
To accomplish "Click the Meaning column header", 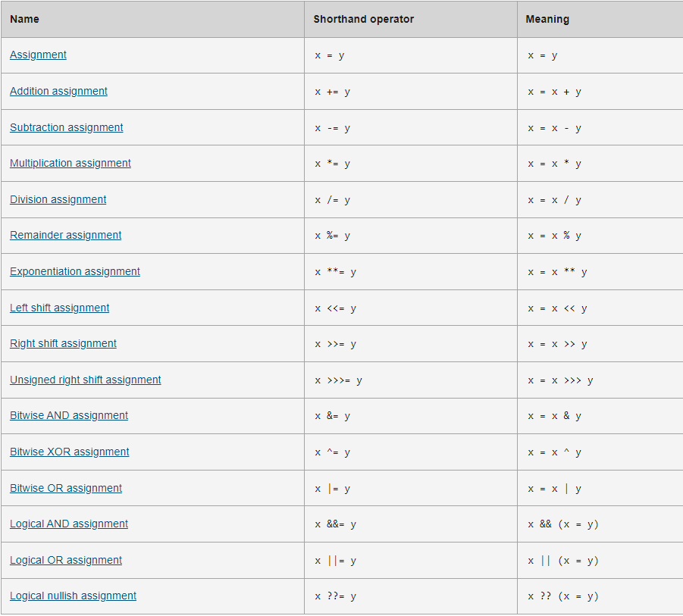I will click(547, 19).
